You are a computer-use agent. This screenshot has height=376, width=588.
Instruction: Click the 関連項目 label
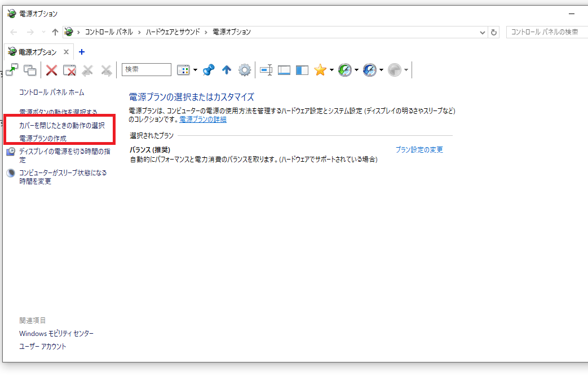pyautogui.click(x=32, y=321)
